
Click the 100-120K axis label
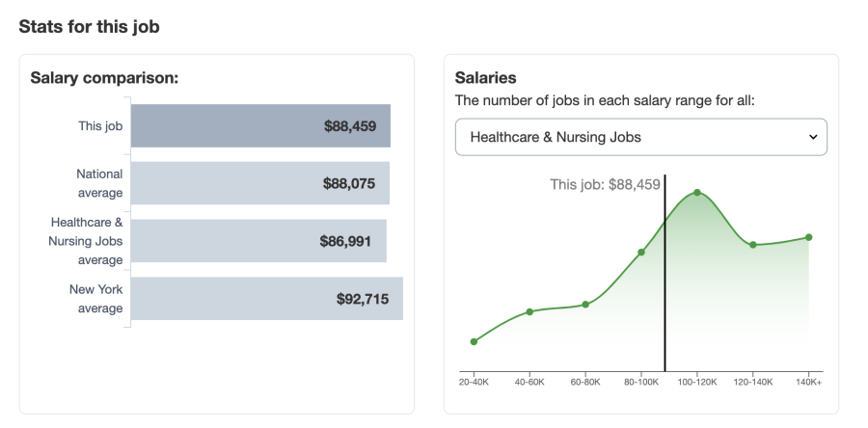point(697,382)
